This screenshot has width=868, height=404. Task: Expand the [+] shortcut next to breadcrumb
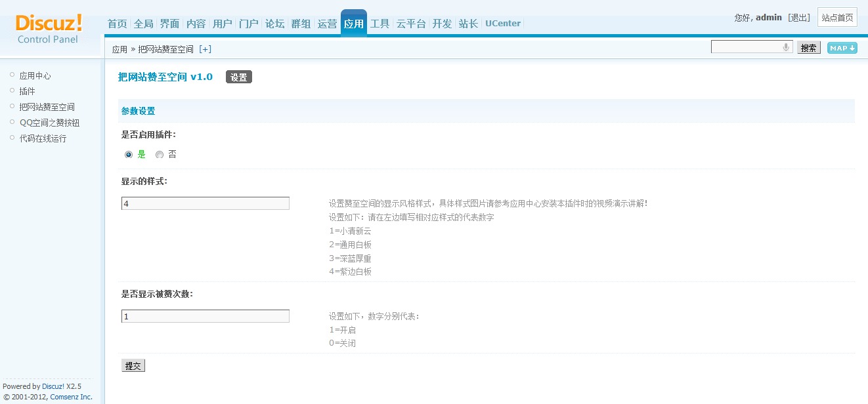pyautogui.click(x=206, y=49)
